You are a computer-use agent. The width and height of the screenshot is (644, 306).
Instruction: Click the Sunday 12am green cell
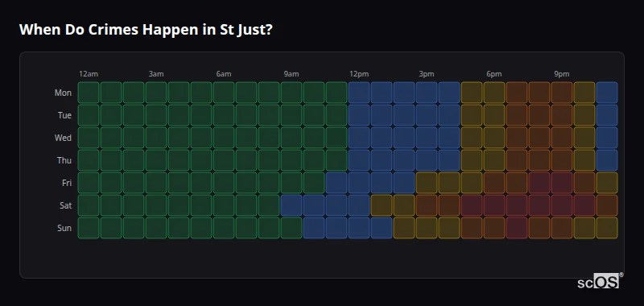[x=89, y=228]
